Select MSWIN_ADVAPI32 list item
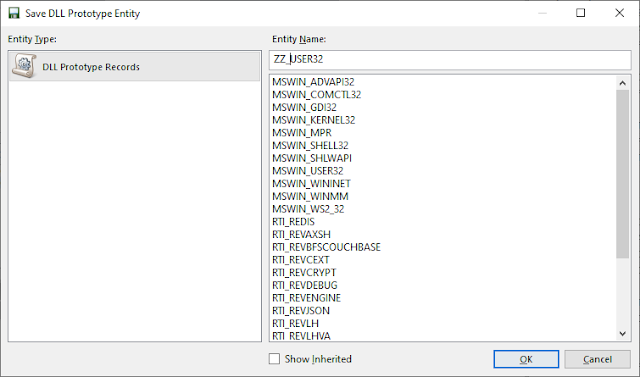Screen dimensions: 640x377 (x=313, y=82)
